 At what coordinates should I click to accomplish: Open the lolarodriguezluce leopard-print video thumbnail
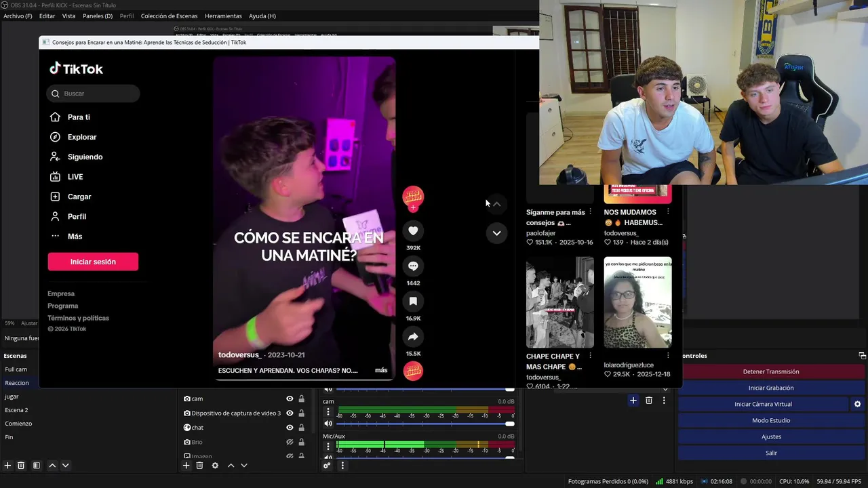[637, 302]
